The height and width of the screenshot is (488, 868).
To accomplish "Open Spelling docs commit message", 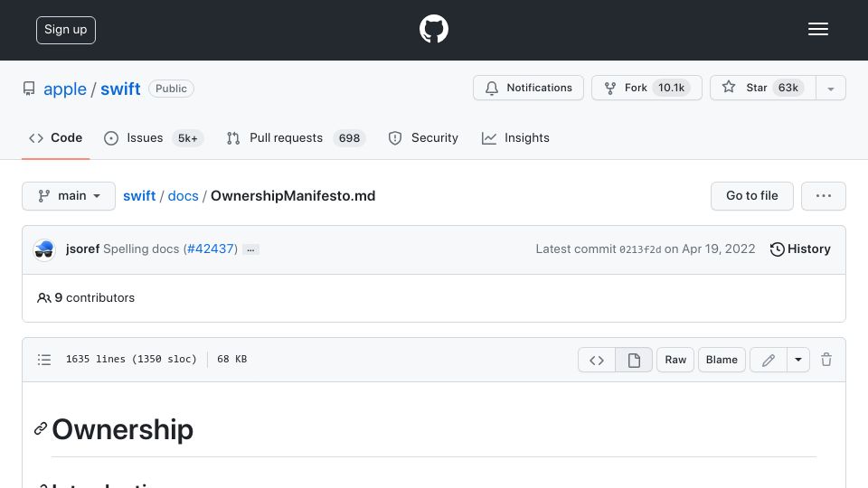I will pos(141,249).
